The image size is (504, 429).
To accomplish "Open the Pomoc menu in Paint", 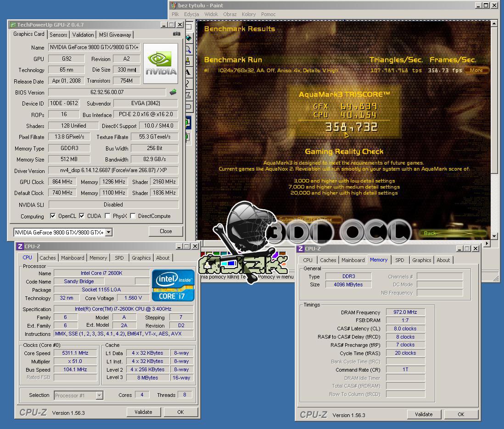I will pos(269,14).
